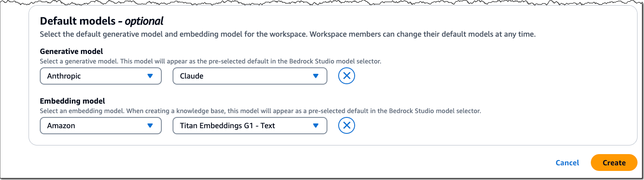Click the word Claude in the model selector
Screen dimensions: 644x180
[192, 76]
